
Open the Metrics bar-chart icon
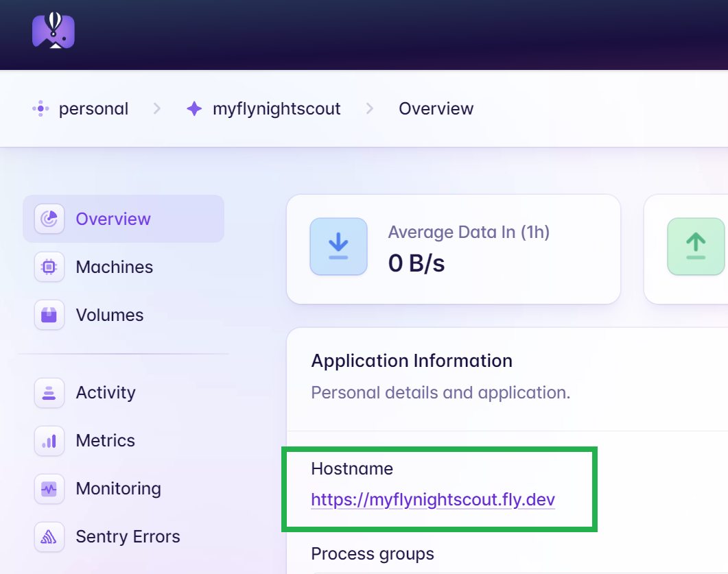49,441
